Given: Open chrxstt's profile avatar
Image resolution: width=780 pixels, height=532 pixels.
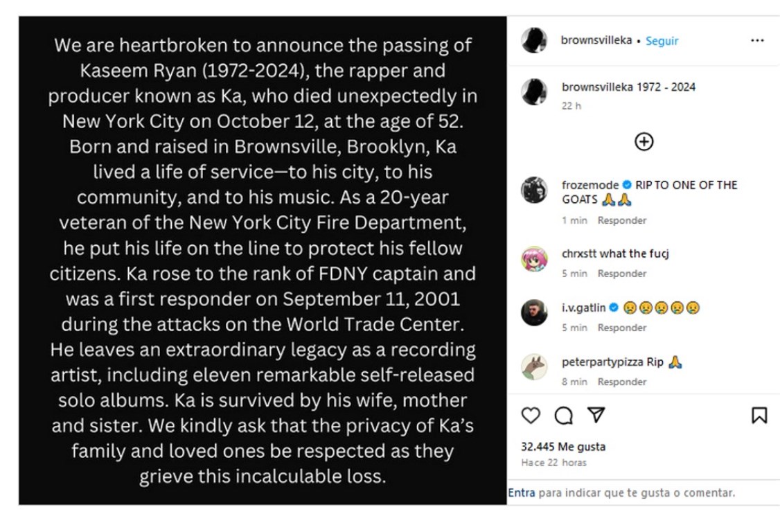Looking at the screenshot, I should coord(534,258).
